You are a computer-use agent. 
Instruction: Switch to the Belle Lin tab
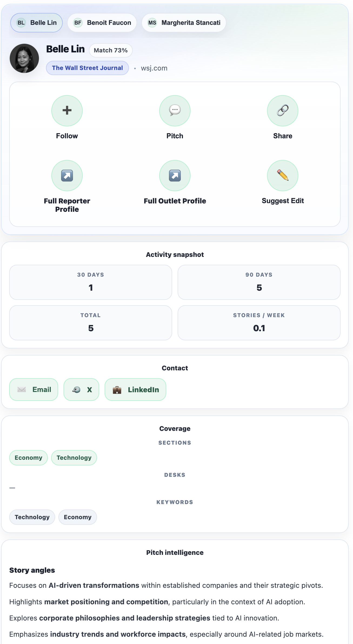[x=36, y=23]
